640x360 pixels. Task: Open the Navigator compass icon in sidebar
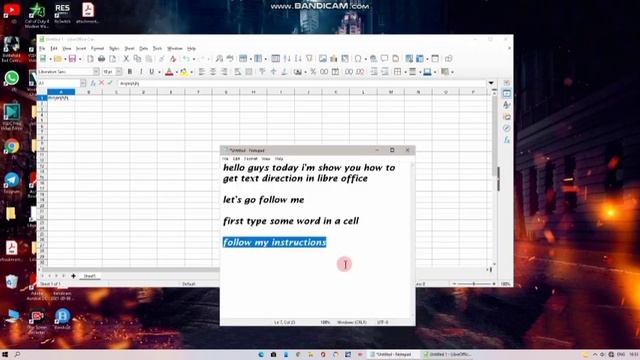(507, 128)
